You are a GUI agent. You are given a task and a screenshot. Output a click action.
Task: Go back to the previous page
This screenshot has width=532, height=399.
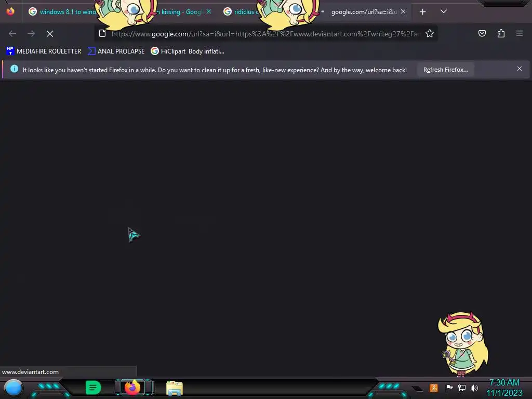(12, 34)
